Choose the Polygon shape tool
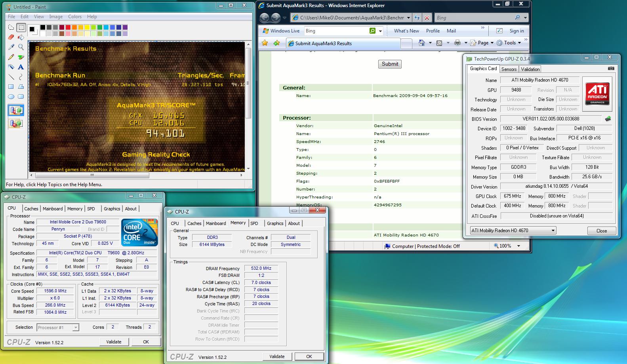Viewport: 627px width, 364px height. (21, 86)
